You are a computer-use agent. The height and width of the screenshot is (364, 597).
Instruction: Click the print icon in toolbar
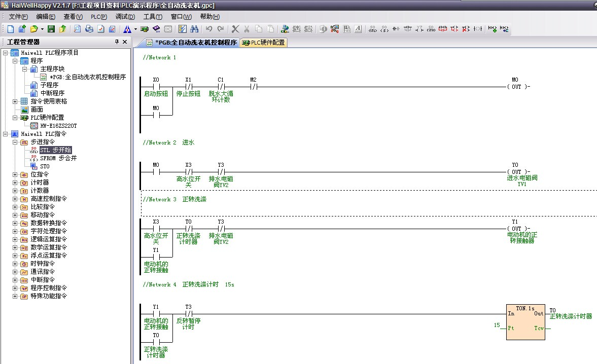coord(89,29)
